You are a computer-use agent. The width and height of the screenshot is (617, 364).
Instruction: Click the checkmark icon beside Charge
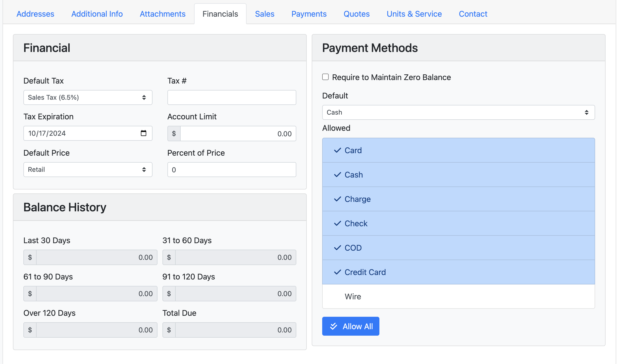pos(337,199)
